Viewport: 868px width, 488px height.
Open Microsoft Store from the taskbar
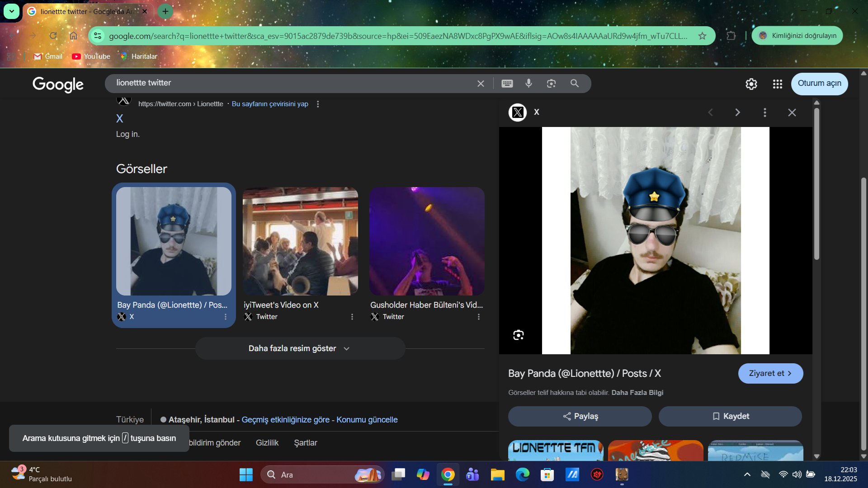click(547, 474)
